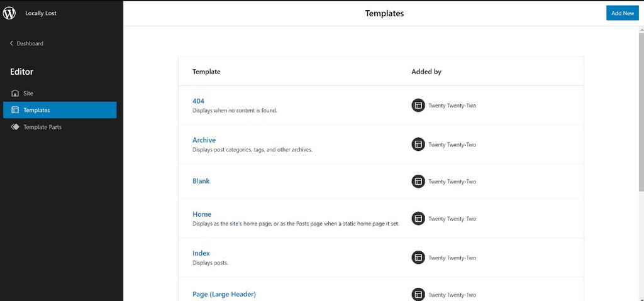Click the WordPress logo icon
Screen dimensions: 644x301
point(9,13)
